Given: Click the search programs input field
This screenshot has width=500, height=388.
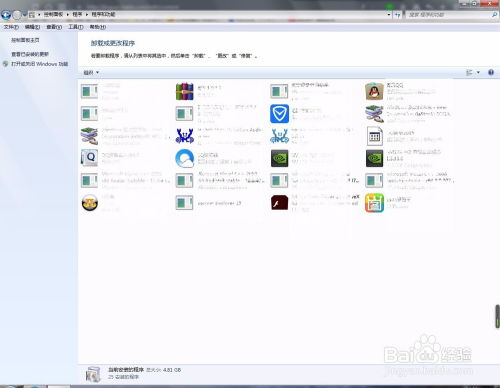Looking at the screenshot, I should point(449,15).
